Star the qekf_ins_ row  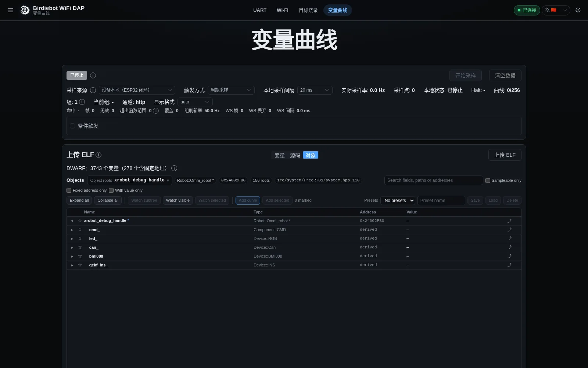click(80, 265)
